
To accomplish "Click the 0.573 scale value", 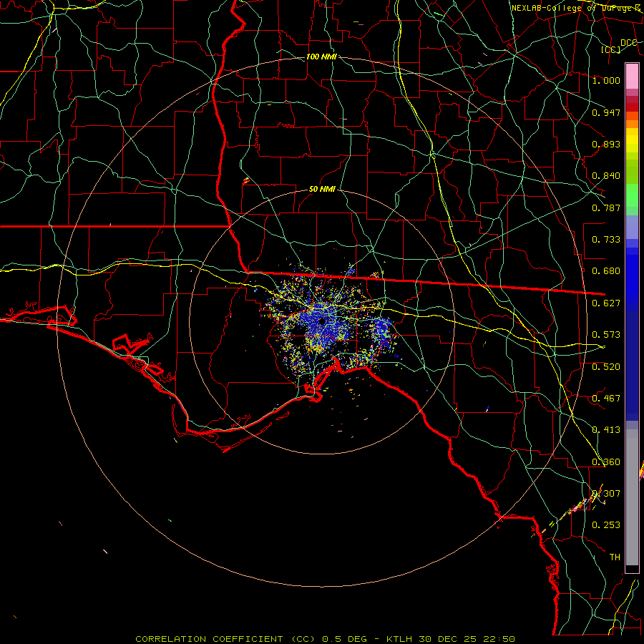I will [x=606, y=335].
